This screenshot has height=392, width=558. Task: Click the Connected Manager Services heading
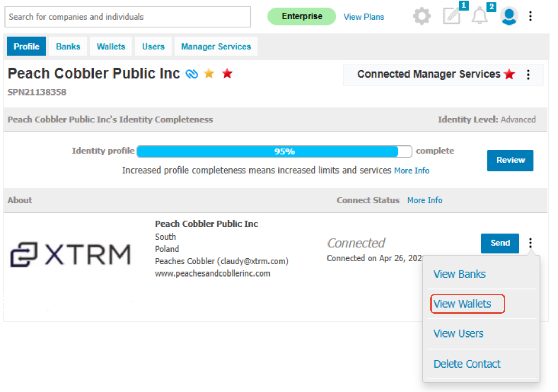pyautogui.click(x=429, y=74)
